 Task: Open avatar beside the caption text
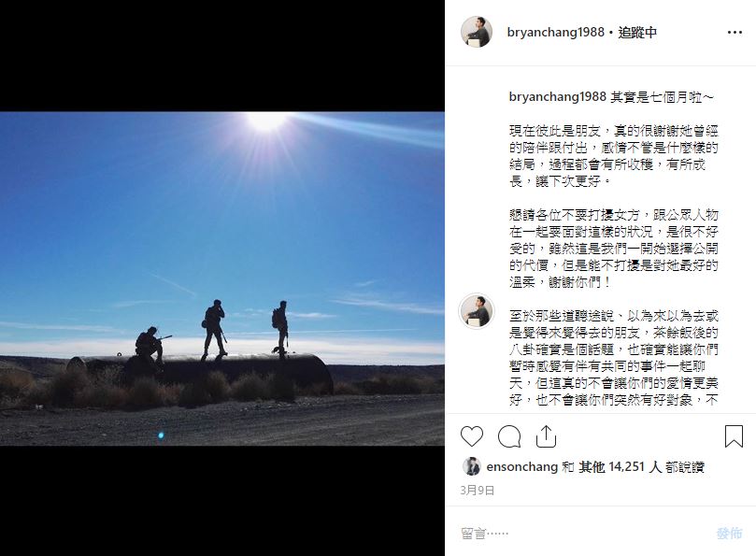477,311
